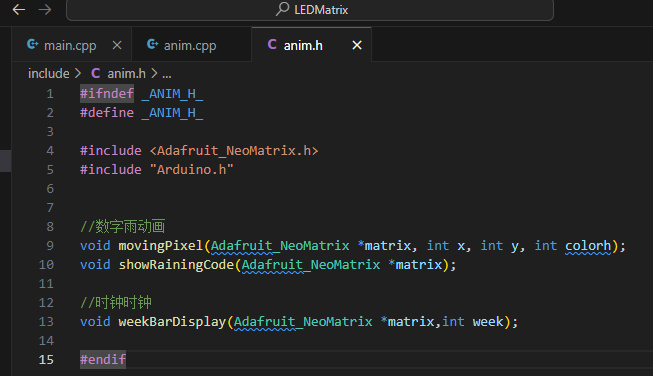This screenshot has width=653, height=376.
Task: Click line number 1 in gutter
Action: 50,94
